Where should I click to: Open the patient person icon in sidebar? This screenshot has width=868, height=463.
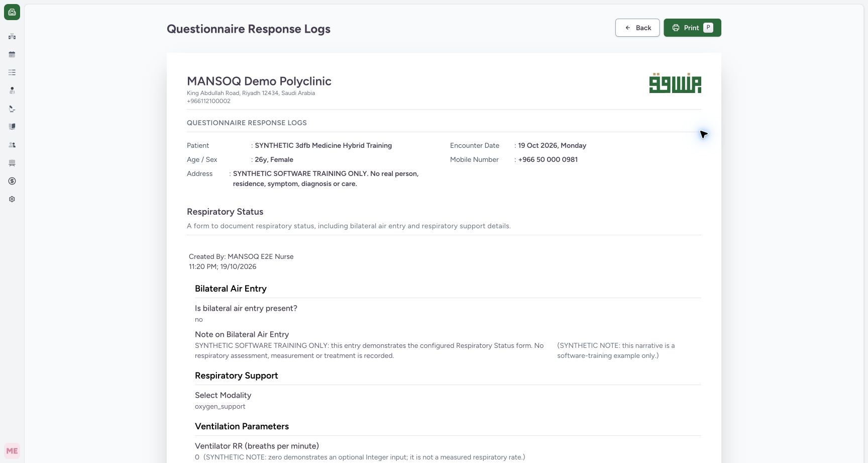[x=12, y=90]
